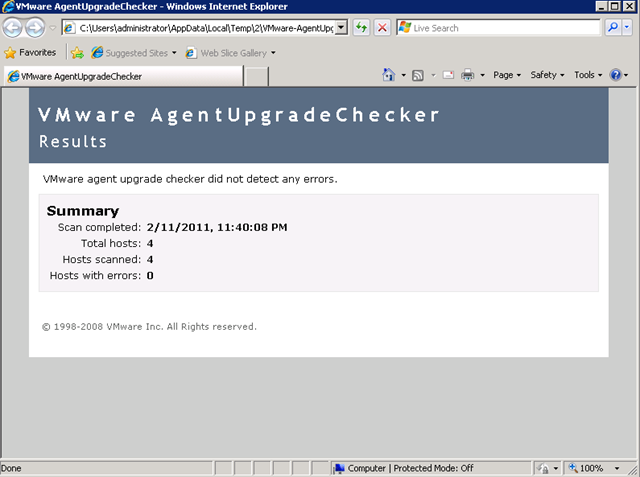Click the address bar file path
The image size is (640, 477).
point(205,28)
